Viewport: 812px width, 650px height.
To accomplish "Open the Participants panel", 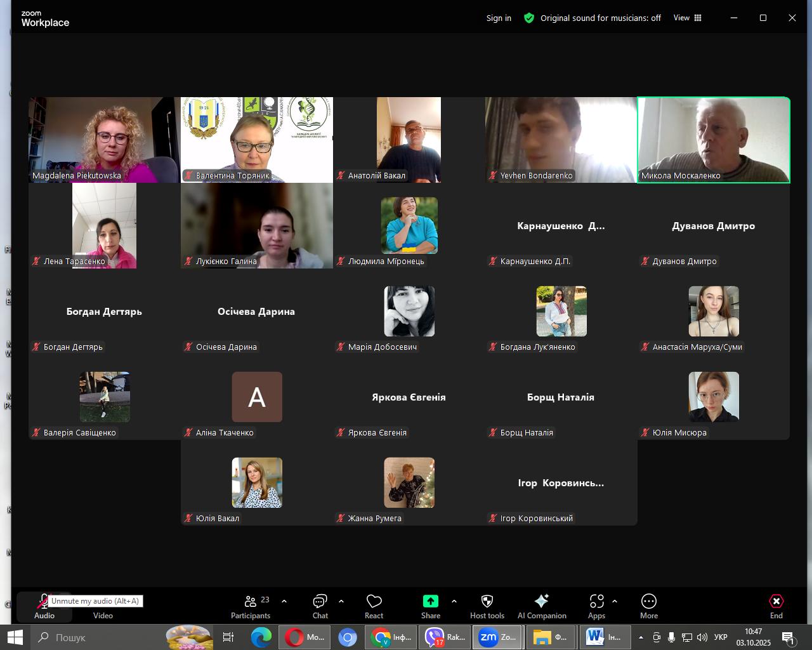I will [251, 606].
